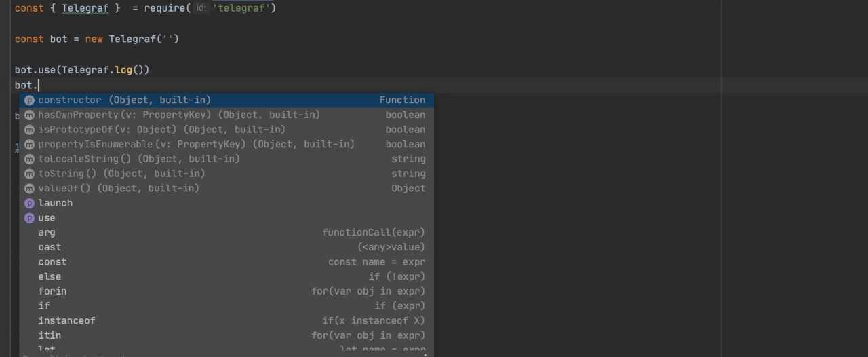This screenshot has height=357, width=868.
Task: Select the const postfix template
Action: (x=226, y=262)
